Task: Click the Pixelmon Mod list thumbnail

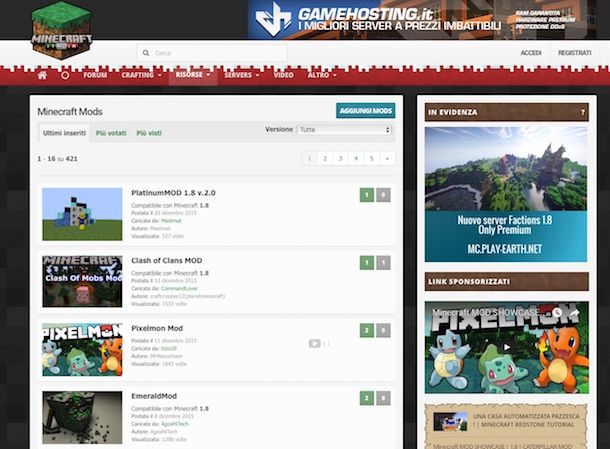Action: pos(82,349)
